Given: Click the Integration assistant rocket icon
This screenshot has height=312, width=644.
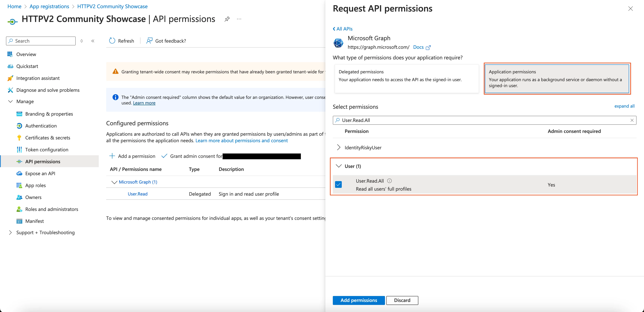Looking at the screenshot, I should [x=10, y=78].
